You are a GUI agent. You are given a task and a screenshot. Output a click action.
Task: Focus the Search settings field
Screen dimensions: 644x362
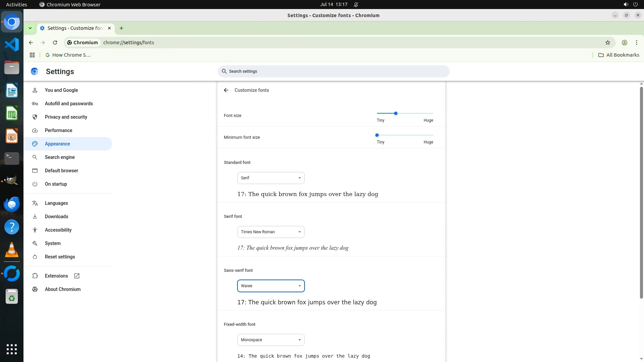pos(333,71)
